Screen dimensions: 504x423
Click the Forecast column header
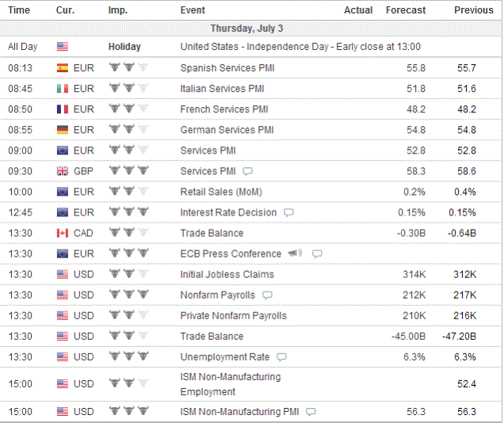coord(406,10)
